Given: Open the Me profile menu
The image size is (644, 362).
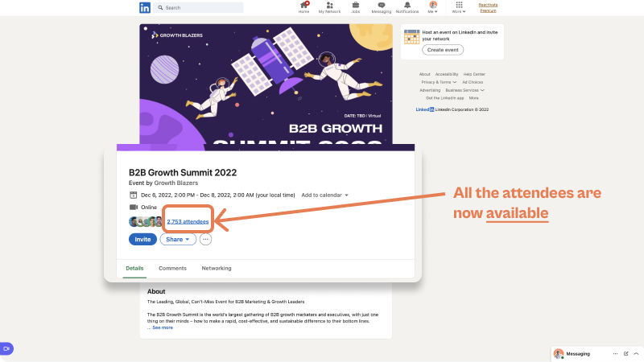Looking at the screenshot, I should [433, 7].
